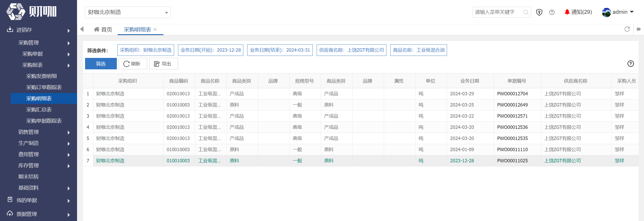The height and width of the screenshot is (221, 644).
Task: Open 采购汇总表 in the sidebar
Action: point(39,110)
